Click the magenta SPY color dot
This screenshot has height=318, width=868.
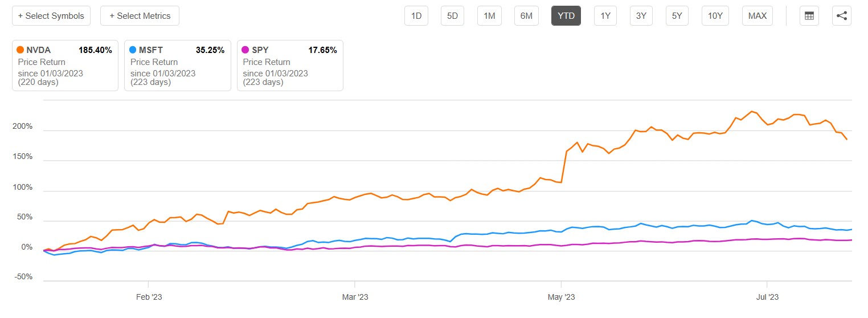(246, 50)
